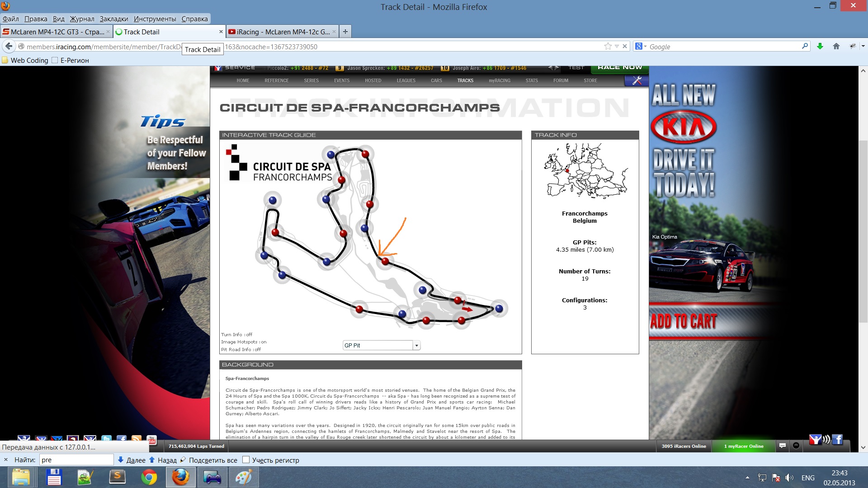868x488 pixels.
Task: Go to Firefox home page icon
Action: pos(836,47)
